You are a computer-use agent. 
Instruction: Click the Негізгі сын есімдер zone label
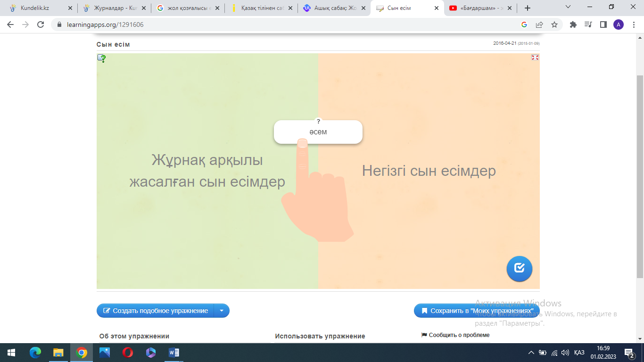click(429, 171)
